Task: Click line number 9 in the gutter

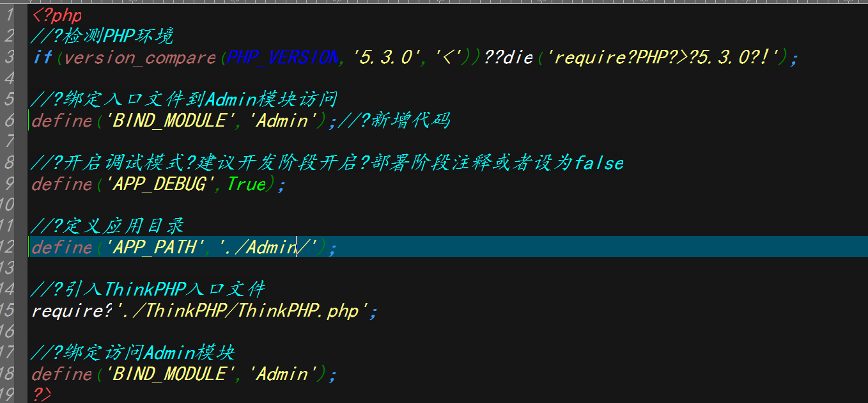Action: 9,184
